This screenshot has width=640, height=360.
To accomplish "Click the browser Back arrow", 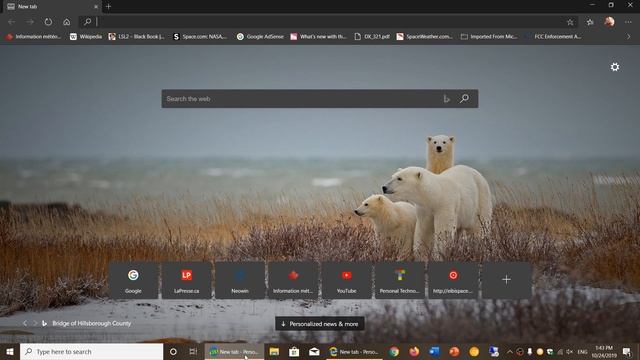I will (11, 22).
